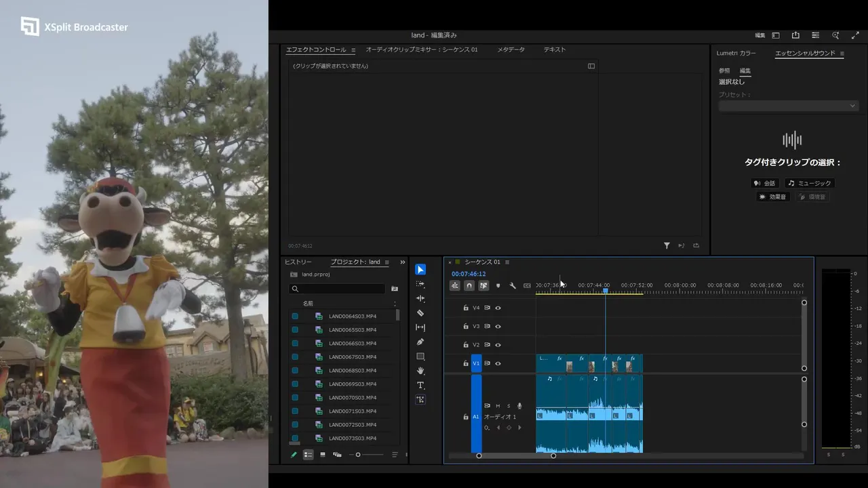
Task: Enable voice-over record on A1
Action: pos(519,406)
